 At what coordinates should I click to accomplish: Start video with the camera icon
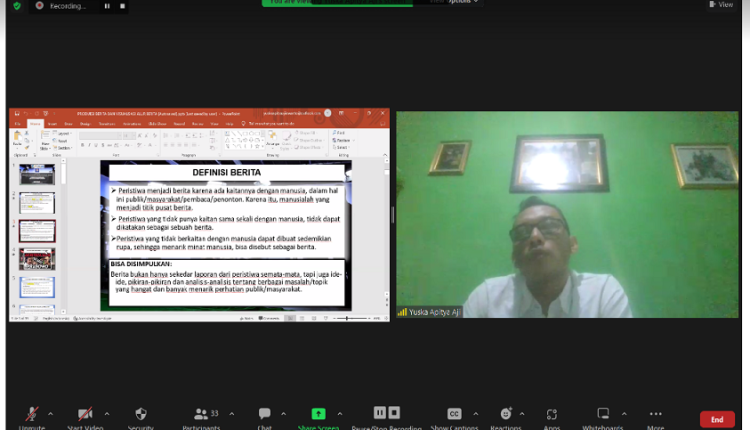coord(85,418)
